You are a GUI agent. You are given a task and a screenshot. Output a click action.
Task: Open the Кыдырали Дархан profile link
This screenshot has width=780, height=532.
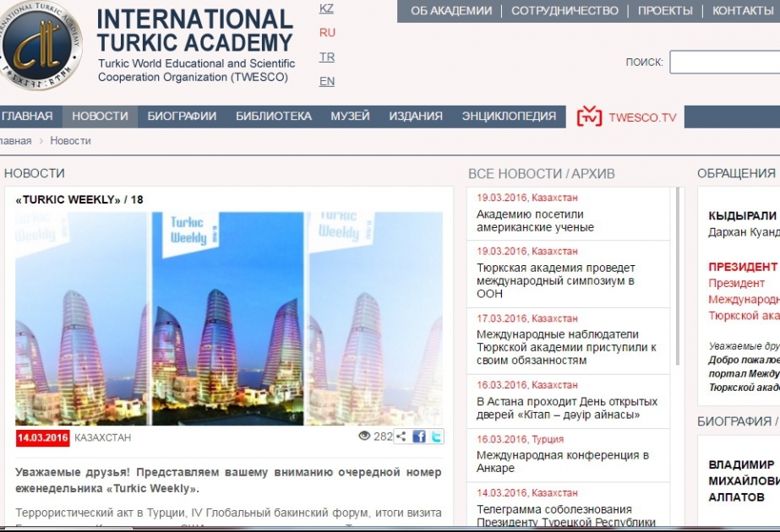745,224
